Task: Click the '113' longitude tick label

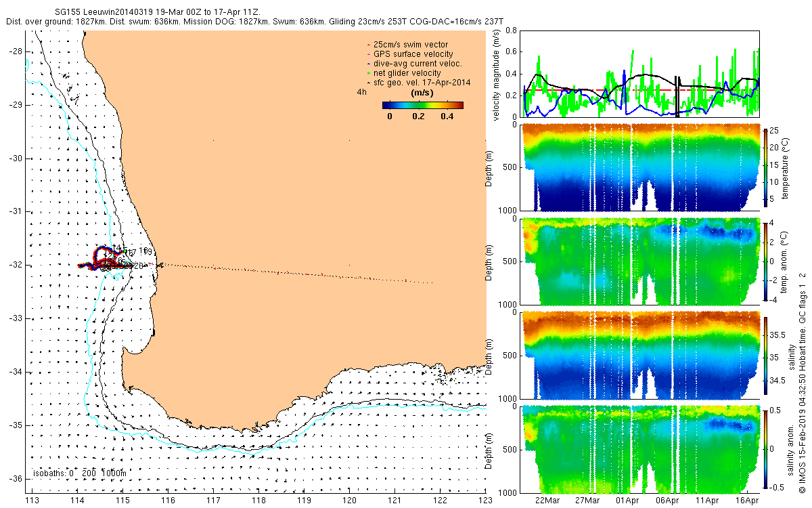Action: (31, 500)
